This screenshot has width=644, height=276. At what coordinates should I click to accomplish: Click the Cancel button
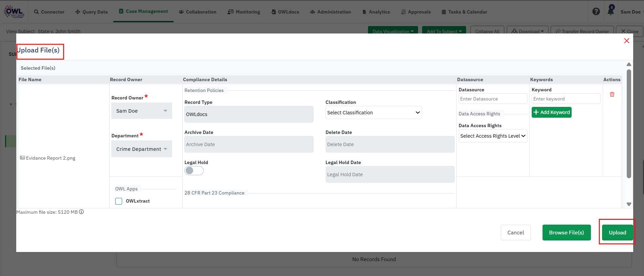(515, 232)
